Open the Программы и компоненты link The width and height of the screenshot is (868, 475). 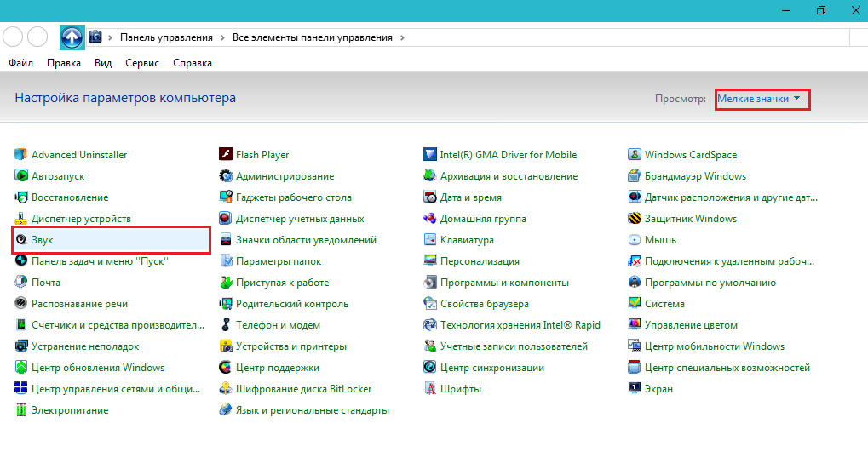(504, 283)
